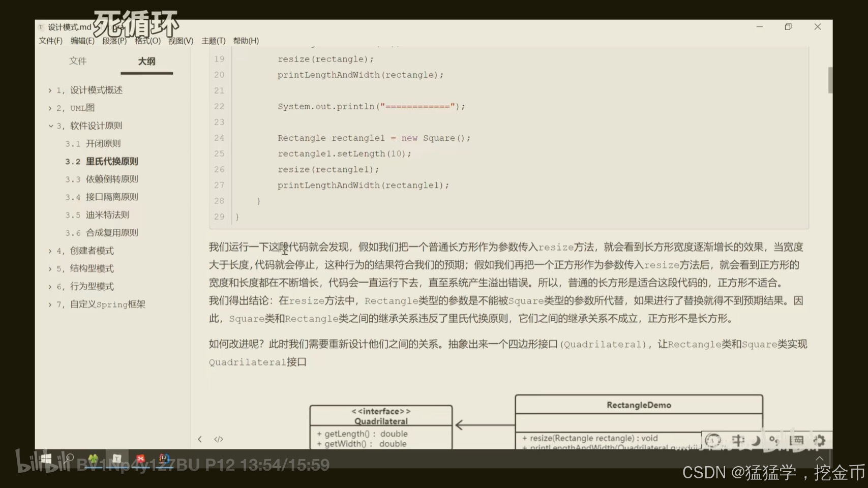Click the paragraph starting 如何改进呢
The width and height of the screenshot is (868, 488).
tap(508, 353)
